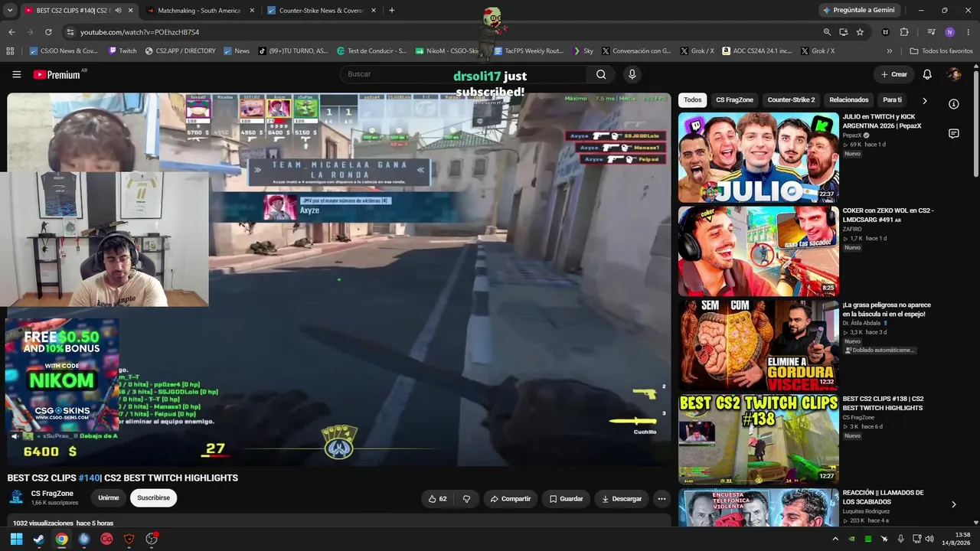Click the Crear button
The height and width of the screenshot is (551, 980).
[893, 74]
